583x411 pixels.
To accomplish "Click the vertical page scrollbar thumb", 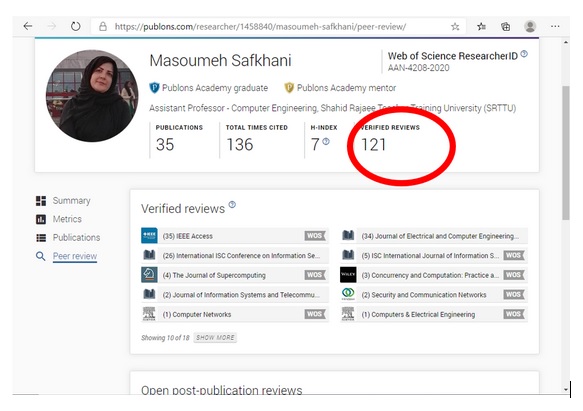I will 566,152.
